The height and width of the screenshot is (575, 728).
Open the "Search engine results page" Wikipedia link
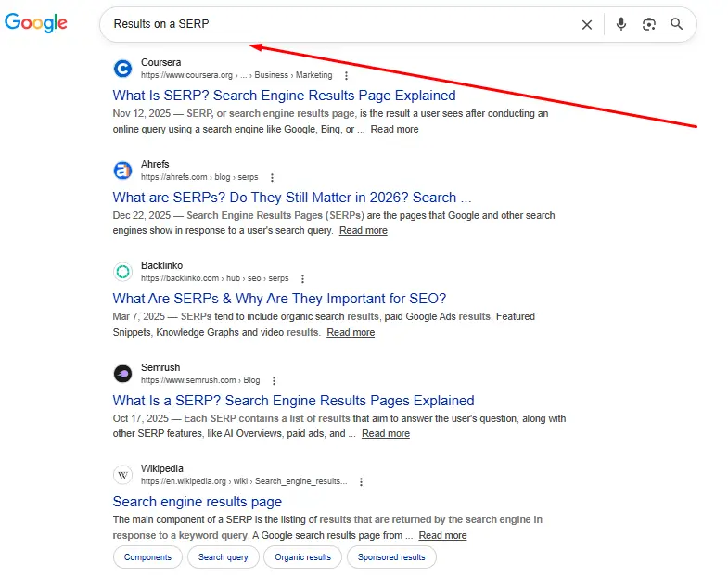click(198, 502)
